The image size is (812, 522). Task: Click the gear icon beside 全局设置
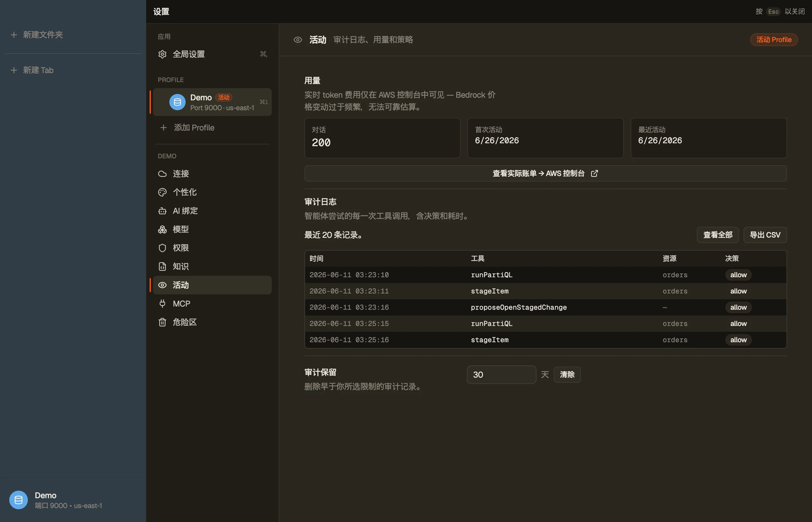pos(162,54)
